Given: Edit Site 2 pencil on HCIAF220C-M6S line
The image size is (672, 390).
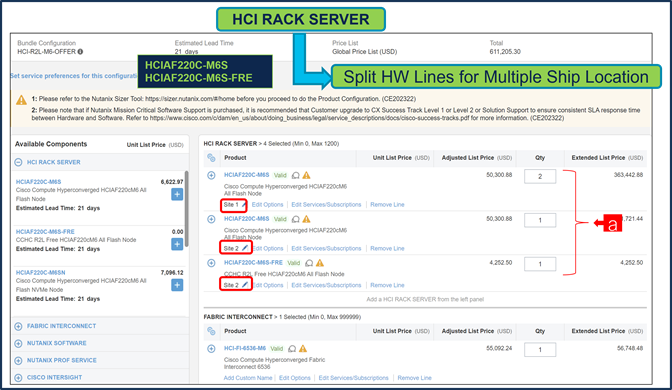Looking at the screenshot, I should pyautogui.click(x=245, y=248).
